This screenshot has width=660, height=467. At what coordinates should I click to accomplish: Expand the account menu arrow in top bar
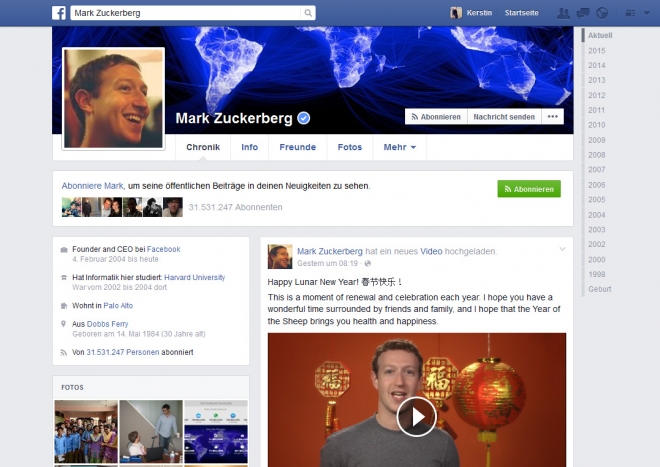coord(647,13)
